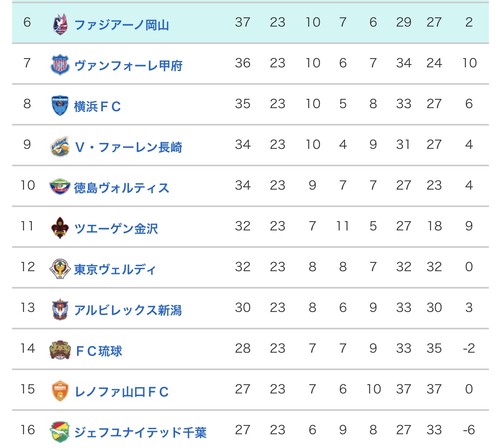The height and width of the screenshot is (448, 501).
Task: Open the ヴァンフォーレ甲府 team link
Action: (x=128, y=65)
